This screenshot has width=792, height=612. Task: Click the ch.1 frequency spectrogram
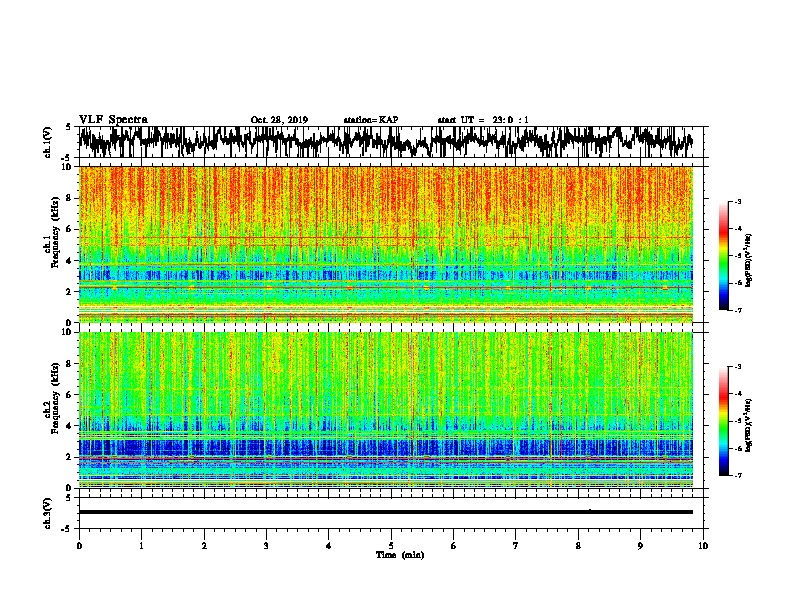pyautogui.click(x=385, y=244)
